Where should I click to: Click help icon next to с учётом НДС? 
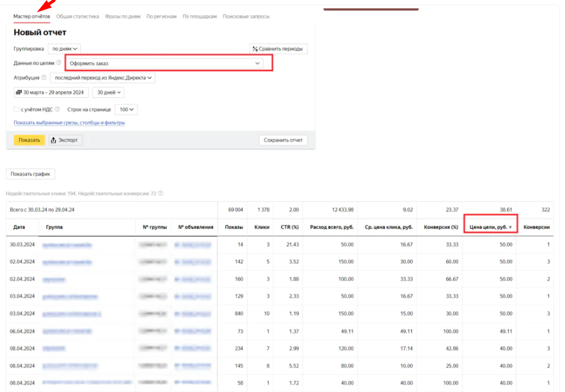(58, 110)
